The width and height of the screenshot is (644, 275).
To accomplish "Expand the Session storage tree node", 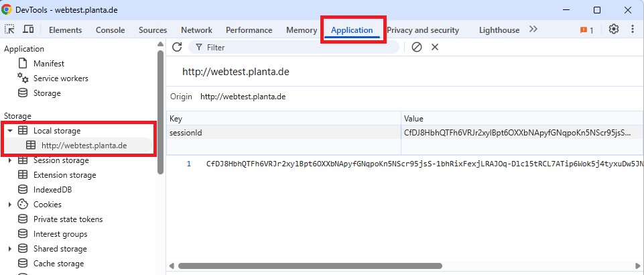I will [x=10, y=160].
